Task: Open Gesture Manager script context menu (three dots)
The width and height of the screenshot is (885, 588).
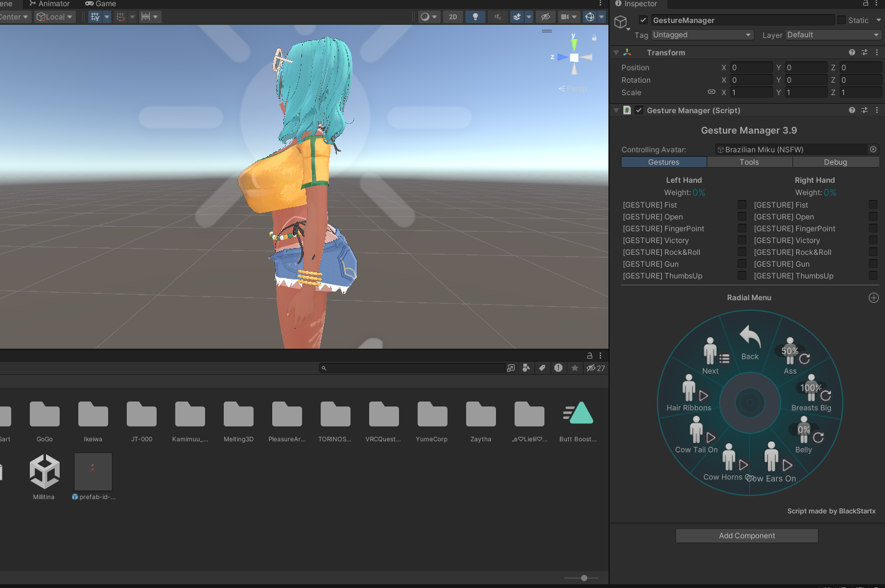Action: click(877, 111)
